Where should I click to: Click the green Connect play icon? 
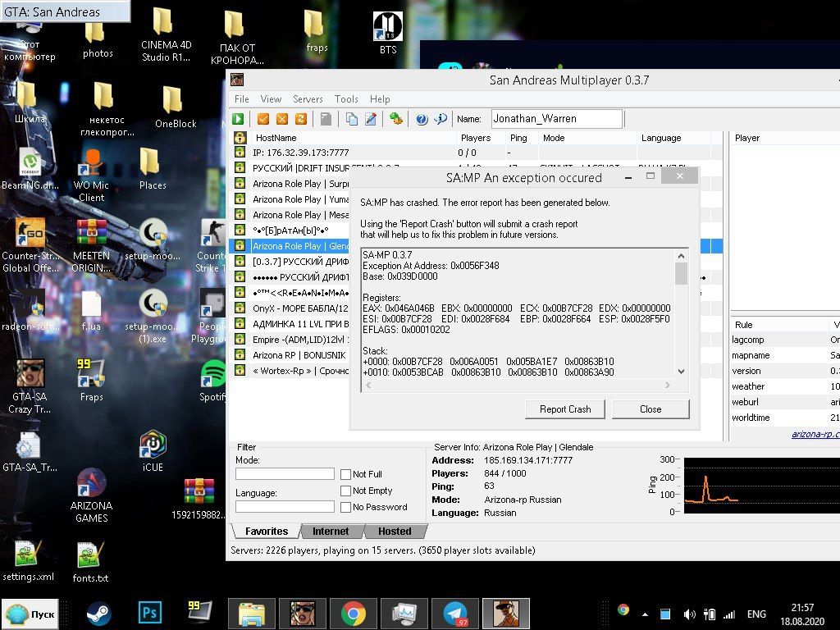[x=238, y=119]
